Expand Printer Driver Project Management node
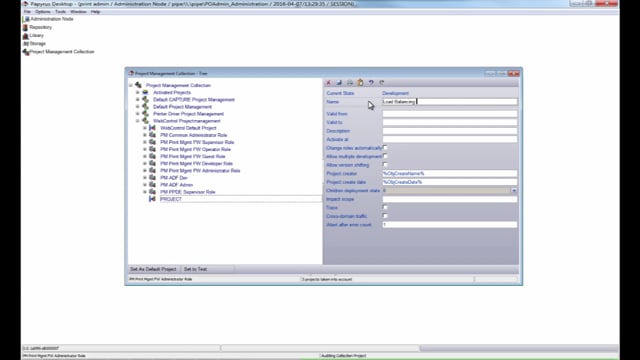This screenshot has width=640, height=360. 138,114
